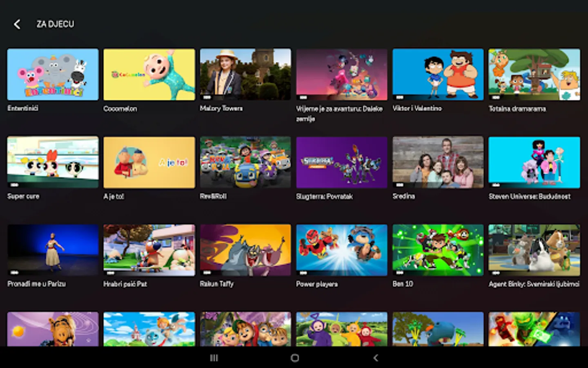Open the Alvin chipmunks thumbnail
This screenshot has width=588, height=368.
click(245, 329)
